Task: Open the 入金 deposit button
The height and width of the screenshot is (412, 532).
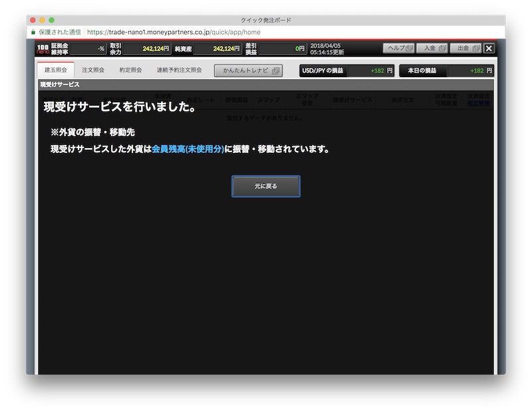Action: (x=432, y=48)
